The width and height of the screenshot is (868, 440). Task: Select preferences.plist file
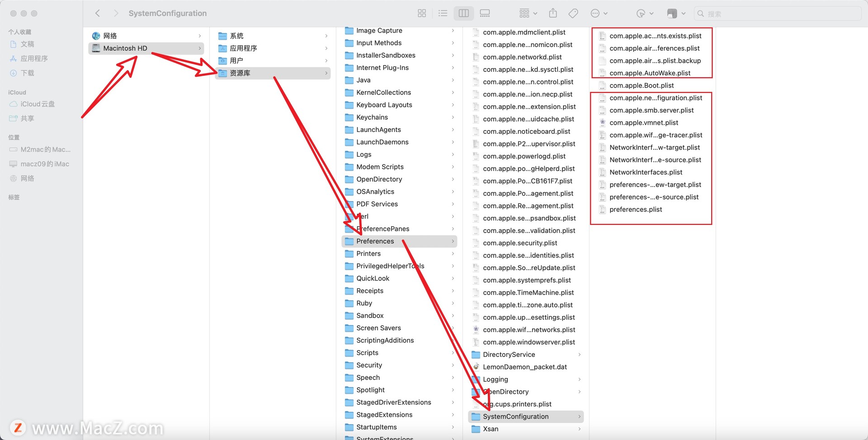tap(652, 210)
